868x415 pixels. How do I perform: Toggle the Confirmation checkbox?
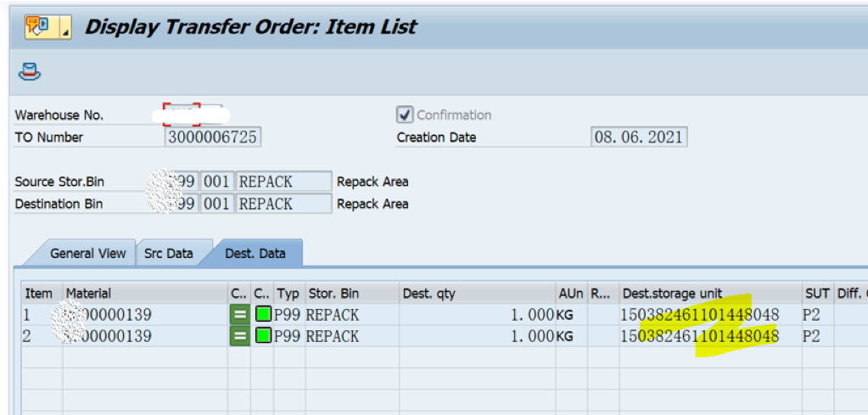pyautogui.click(x=405, y=115)
